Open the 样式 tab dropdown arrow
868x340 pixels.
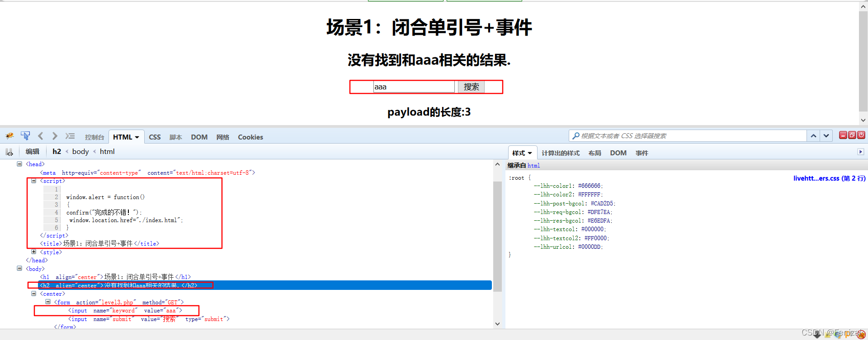(x=530, y=153)
